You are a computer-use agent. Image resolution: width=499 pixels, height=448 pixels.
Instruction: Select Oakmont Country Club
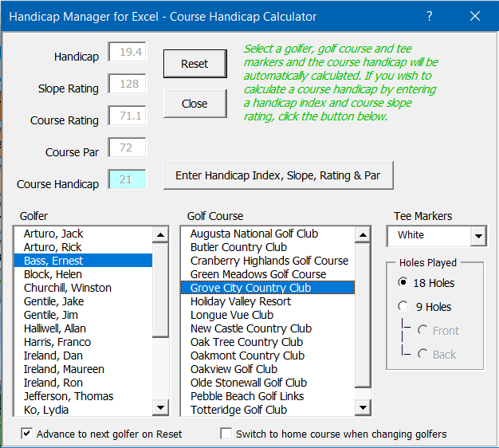click(x=268, y=356)
